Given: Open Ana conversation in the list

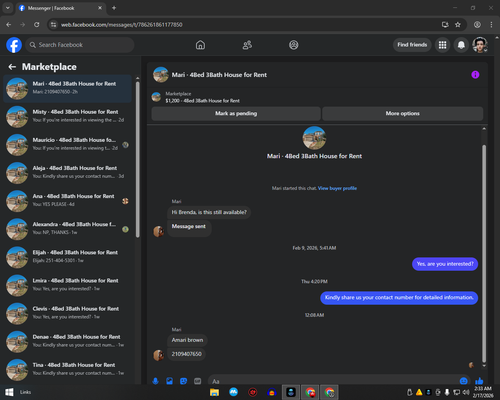Looking at the screenshot, I should tap(68, 201).
